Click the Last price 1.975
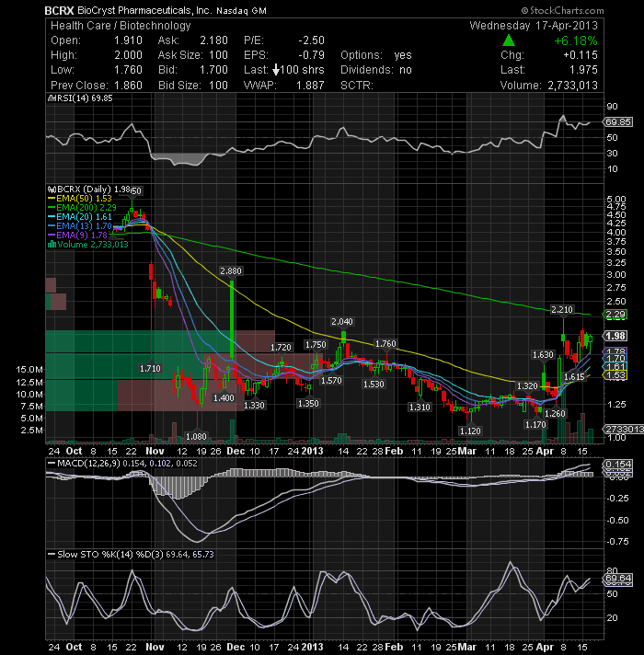The image size is (644, 655). [583, 70]
